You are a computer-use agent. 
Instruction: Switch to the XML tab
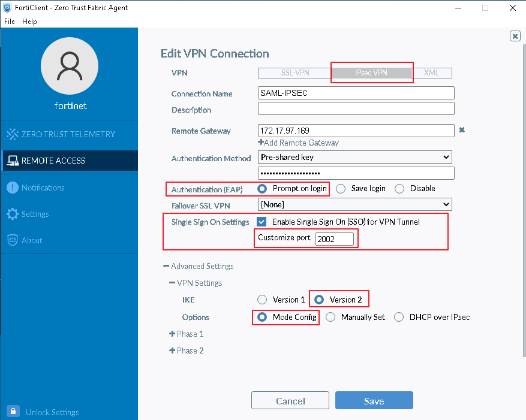tap(431, 72)
